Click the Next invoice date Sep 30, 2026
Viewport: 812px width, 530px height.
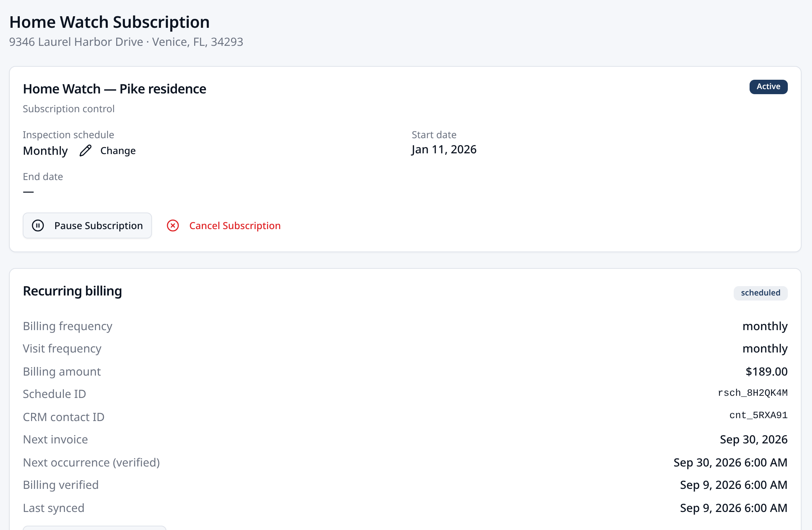754,439
